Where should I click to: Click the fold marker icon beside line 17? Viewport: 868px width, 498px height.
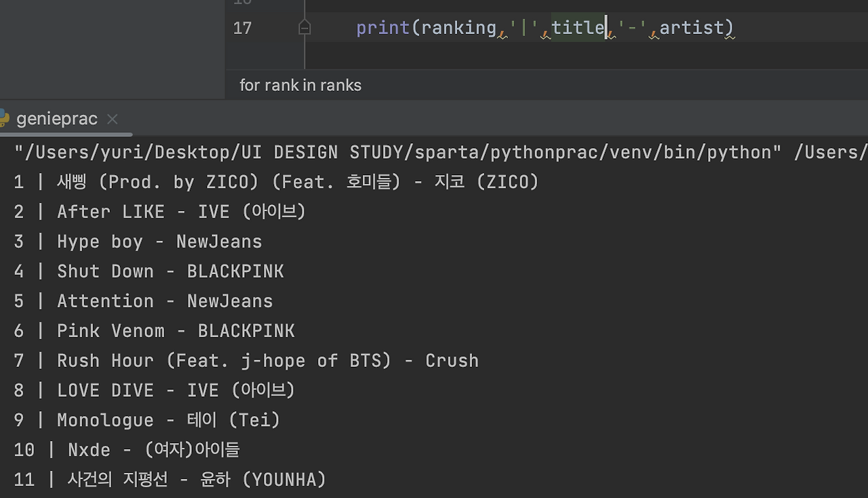point(304,27)
